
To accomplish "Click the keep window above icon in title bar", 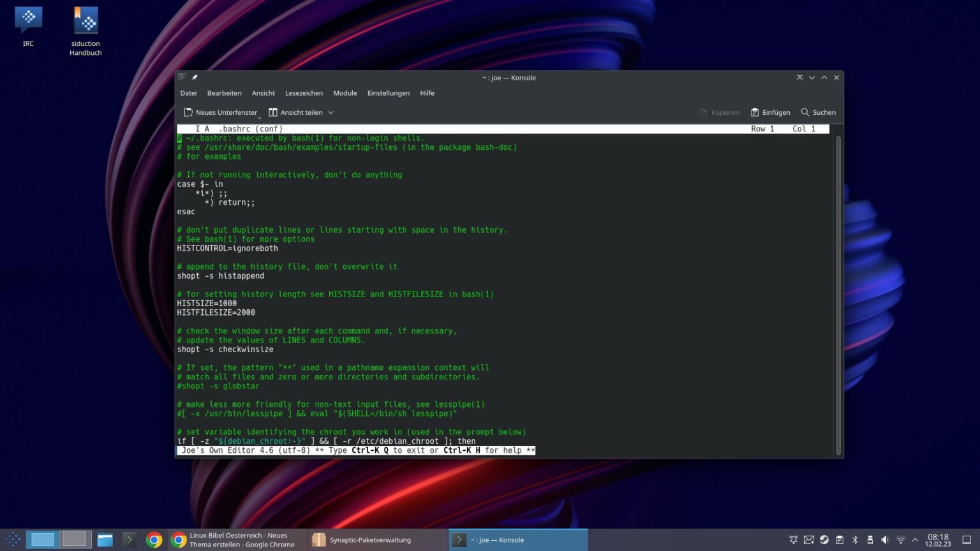I will pos(799,77).
